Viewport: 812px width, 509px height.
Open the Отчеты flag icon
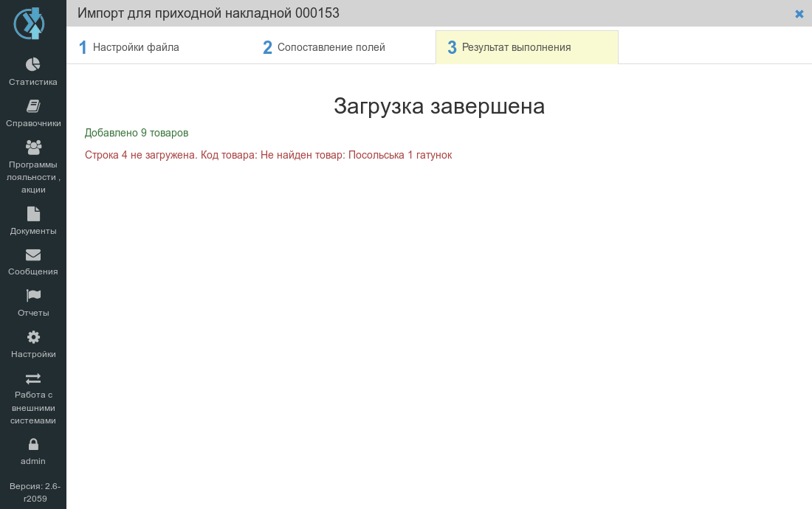click(x=33, y=295)
